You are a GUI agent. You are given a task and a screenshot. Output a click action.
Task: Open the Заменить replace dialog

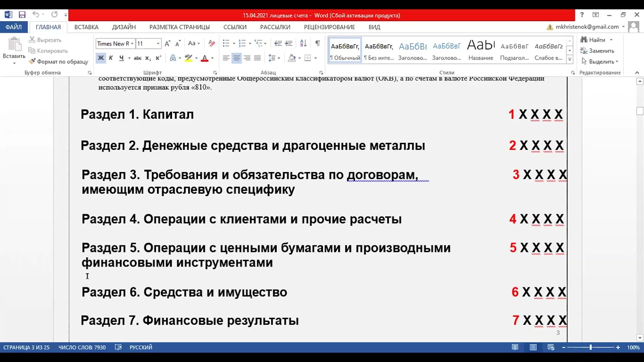pyautogui.click(x=597, y=51)
